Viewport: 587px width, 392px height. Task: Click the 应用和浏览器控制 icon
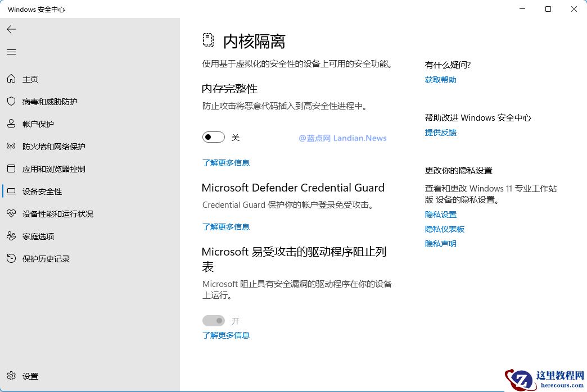tap(12, 169)
